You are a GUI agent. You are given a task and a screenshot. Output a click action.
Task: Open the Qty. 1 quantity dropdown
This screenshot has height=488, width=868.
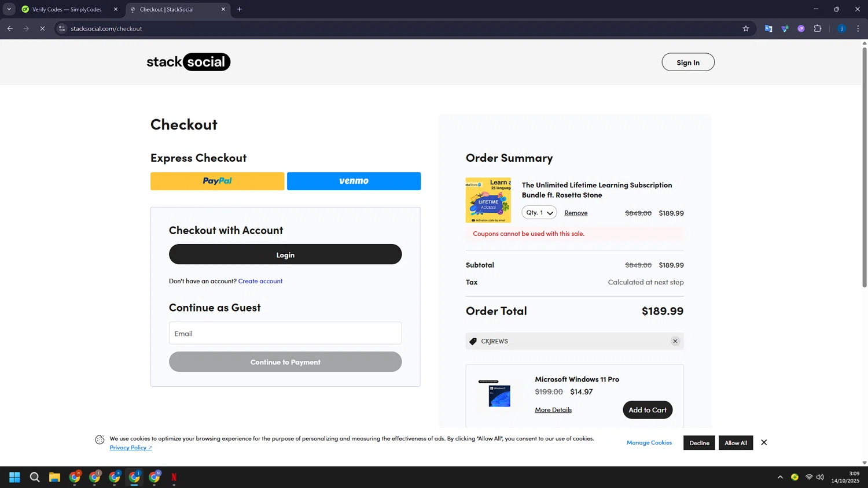539,213
